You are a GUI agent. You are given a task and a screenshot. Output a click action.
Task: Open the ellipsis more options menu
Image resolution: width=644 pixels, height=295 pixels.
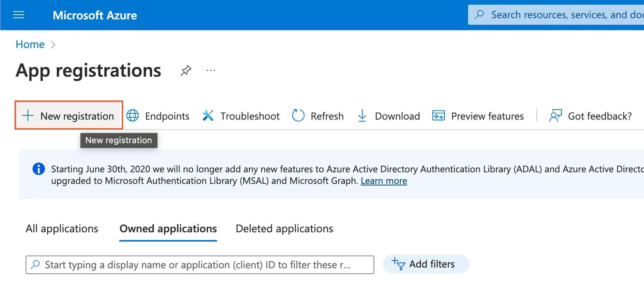(211, 70)
